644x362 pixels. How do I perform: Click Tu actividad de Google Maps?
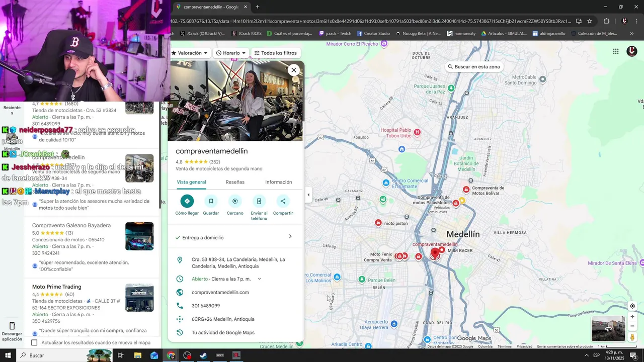[x=223, y=332]
